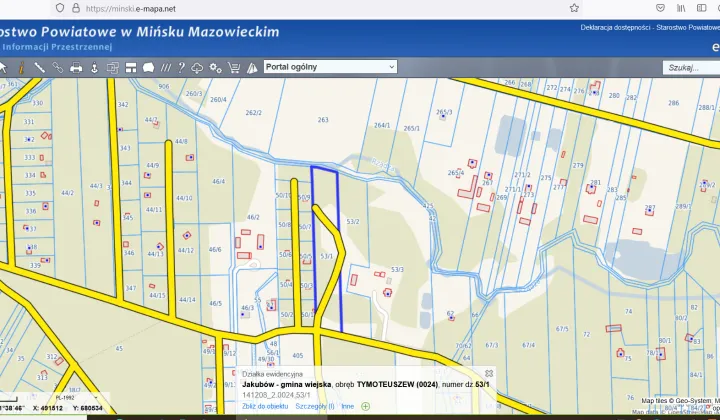Choose the line measurement tool

(39, 68)
